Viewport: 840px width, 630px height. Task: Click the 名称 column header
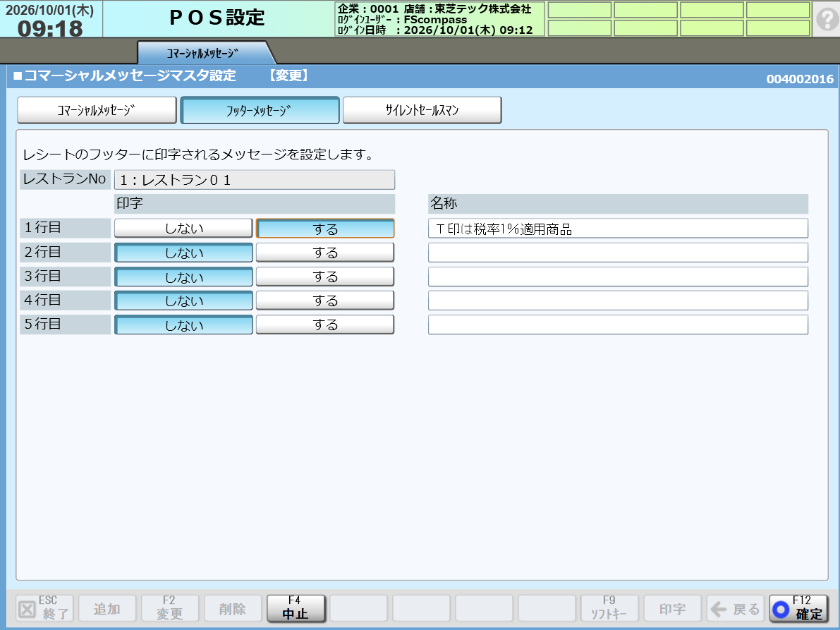[619, 204]
